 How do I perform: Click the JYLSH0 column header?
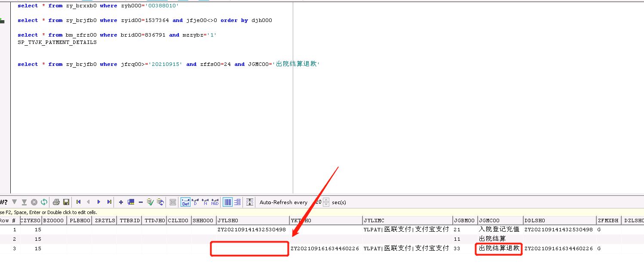(x=253, y=221)
